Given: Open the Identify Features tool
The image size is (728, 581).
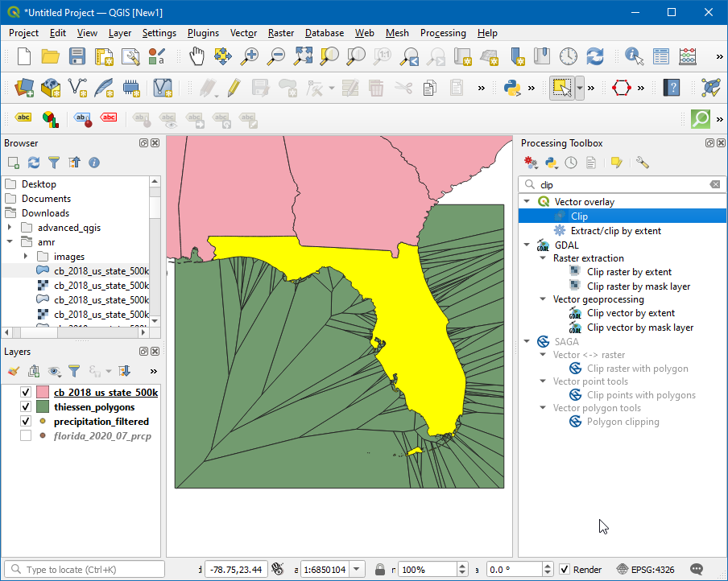Looking at the screenshot, I should pyautogui.click(x=635, y=56).
